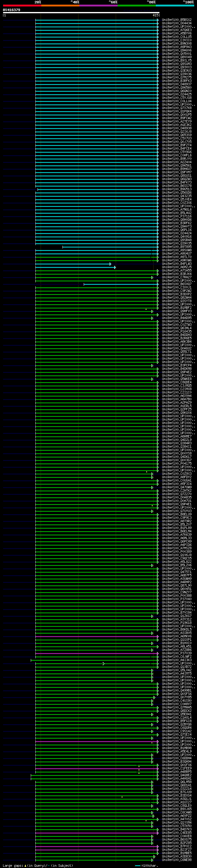Image resolution: width=197 pixels, height=868 pixels.
Task: Select hit label UniRef100_O24424
Action: [177, 233]
